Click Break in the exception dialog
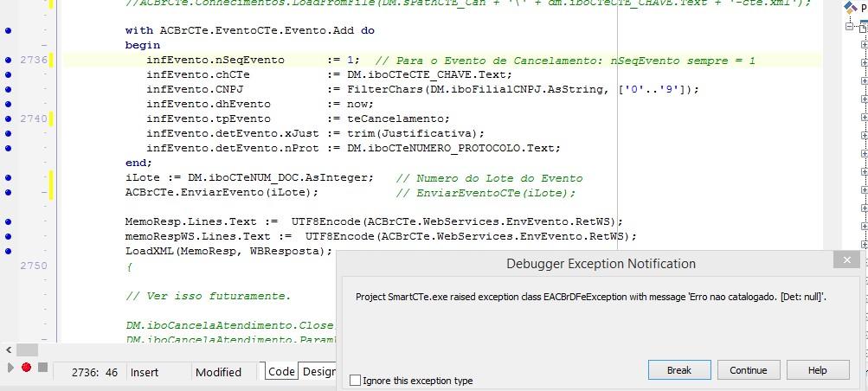The width and height of the screenshot is (868, 391). pos(679,370)
